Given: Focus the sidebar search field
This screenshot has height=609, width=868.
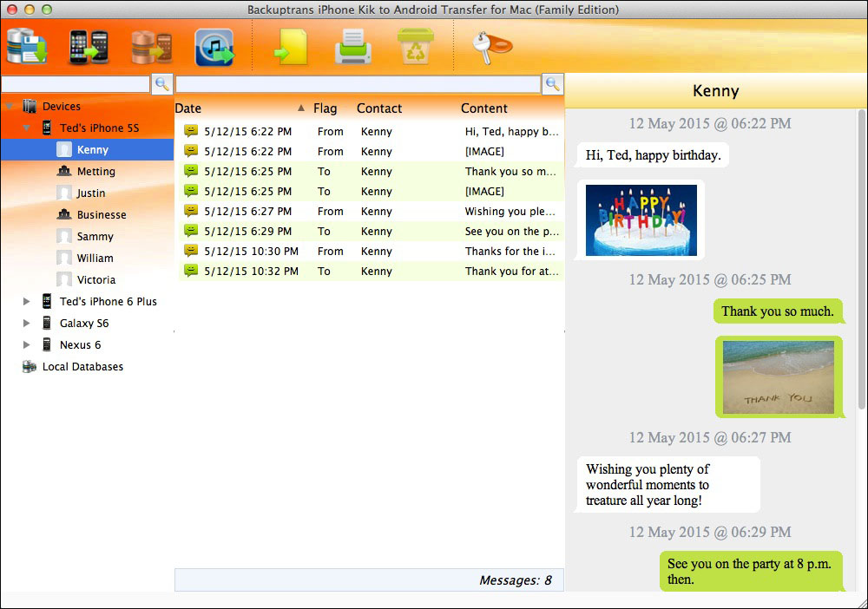Looking at the screenshot, I should tap(76, 84).
